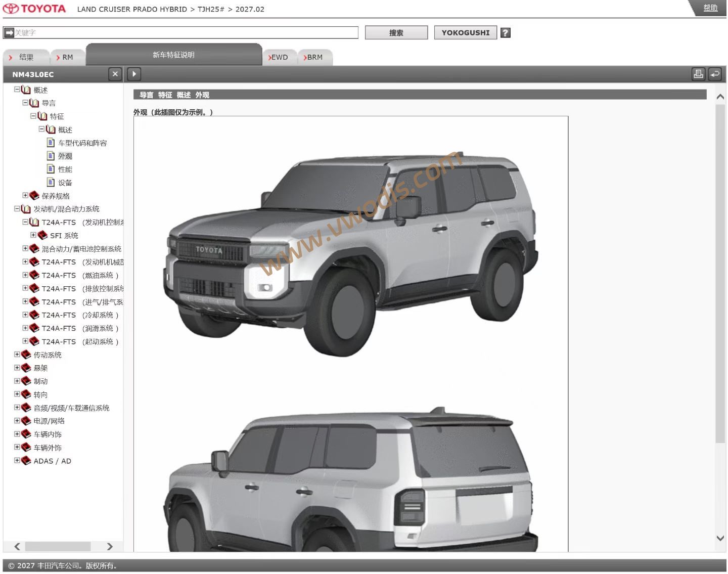Select T24A-FTS (冷却系统) tree item

80,315
